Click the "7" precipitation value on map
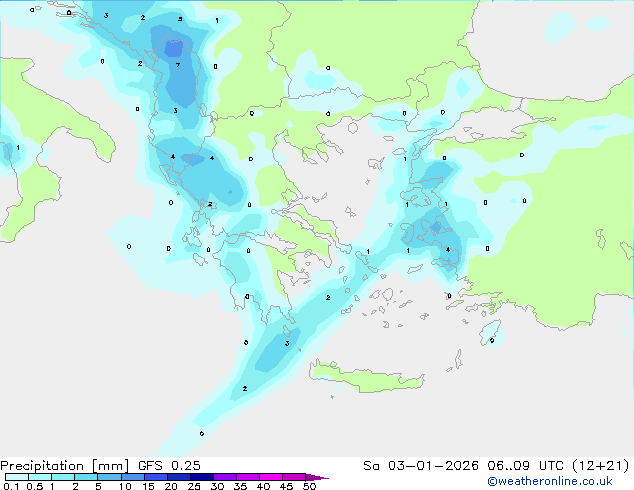The height and width of the screenshot is (490, 634). (178, 65)
